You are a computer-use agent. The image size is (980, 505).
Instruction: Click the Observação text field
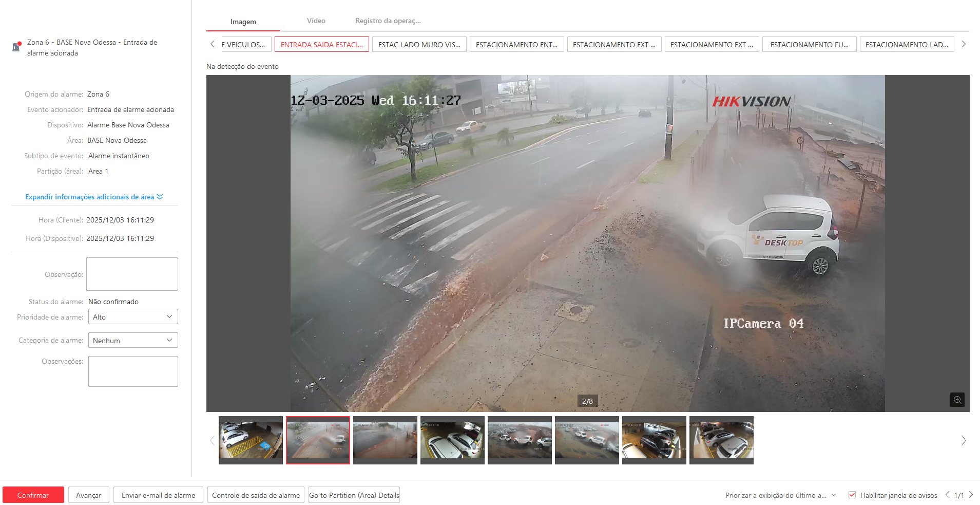132,274
